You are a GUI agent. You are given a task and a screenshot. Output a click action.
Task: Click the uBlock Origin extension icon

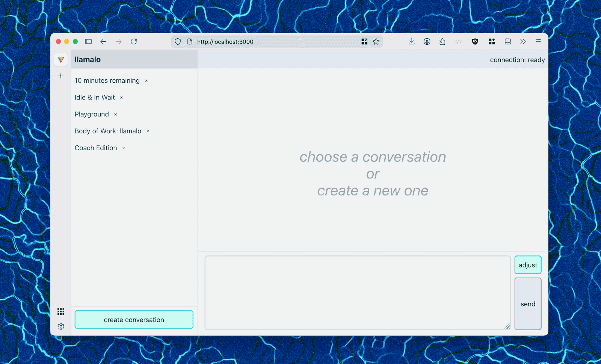[475, 42]
